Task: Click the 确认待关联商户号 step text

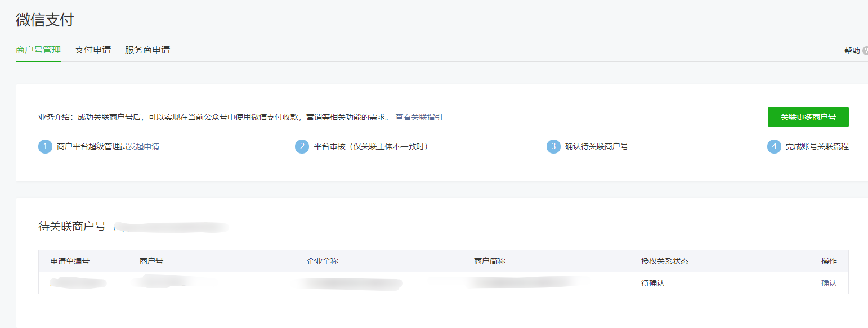Action: [597, 147]
